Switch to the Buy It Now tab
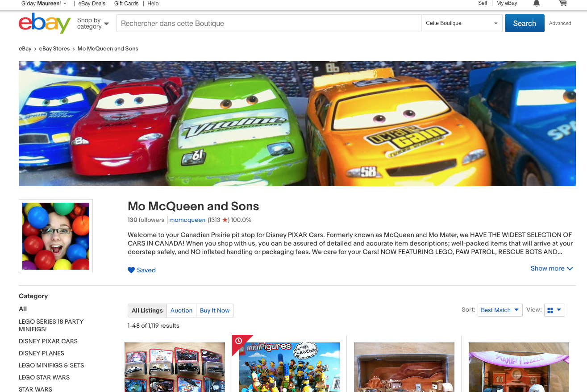Image resolution: width=587 pixels, height=392 pixels. (215, 310)
